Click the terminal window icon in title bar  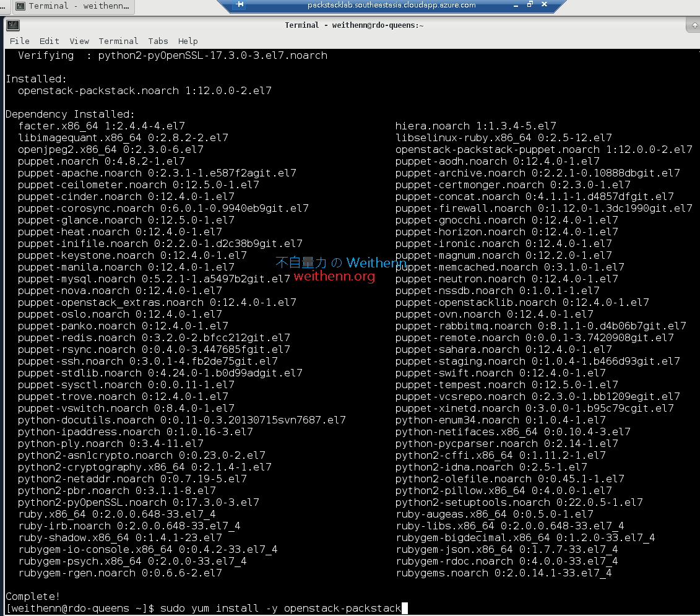(13, 25)
